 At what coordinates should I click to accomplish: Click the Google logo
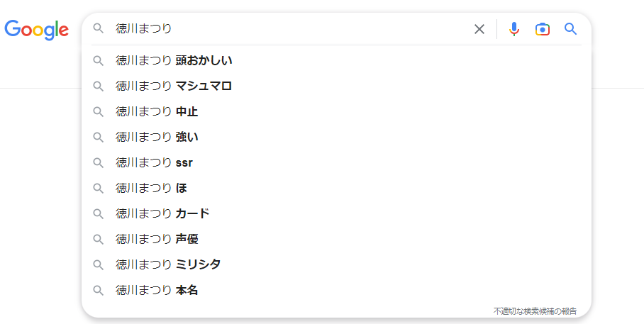(37, 30)
